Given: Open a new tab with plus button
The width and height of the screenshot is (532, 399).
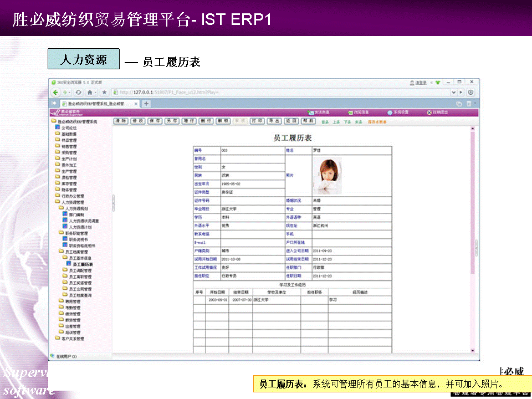Looking at the screenshot, I should tap(146, 104).
